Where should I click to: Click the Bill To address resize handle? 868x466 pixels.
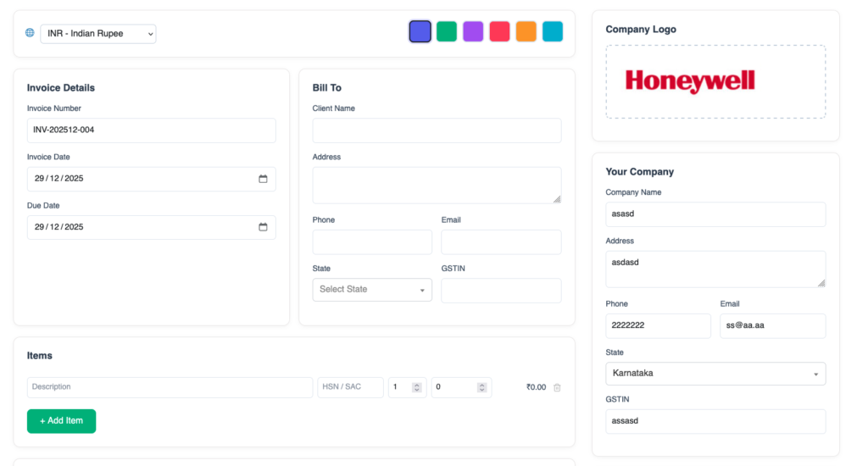[x=557, y=199]
